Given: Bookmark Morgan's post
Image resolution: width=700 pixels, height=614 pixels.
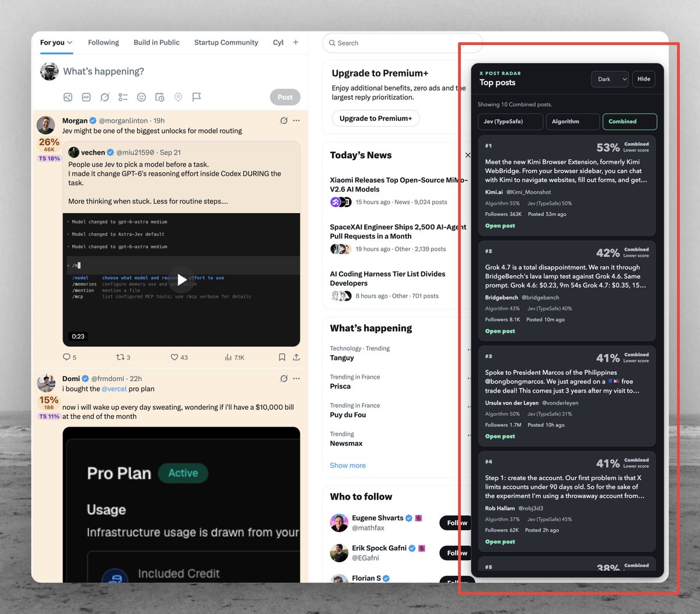Looking at the screenshot, I should pos(282,357).
